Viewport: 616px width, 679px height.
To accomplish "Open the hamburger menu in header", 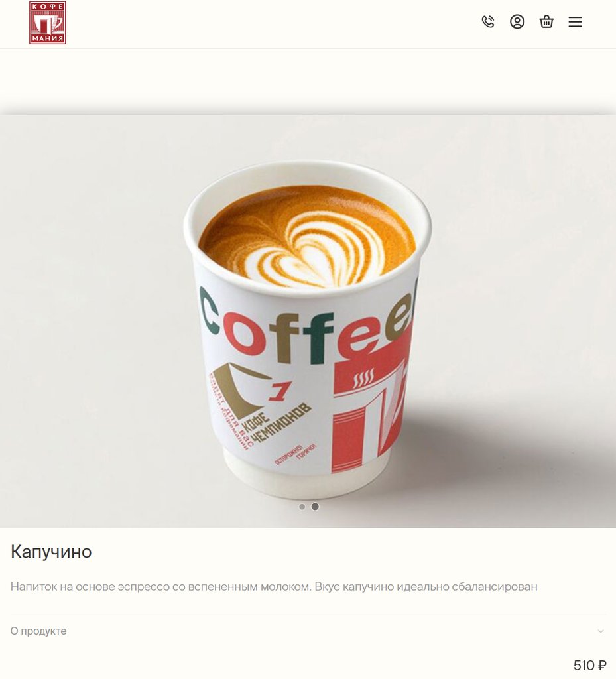I will click(575, 22).
